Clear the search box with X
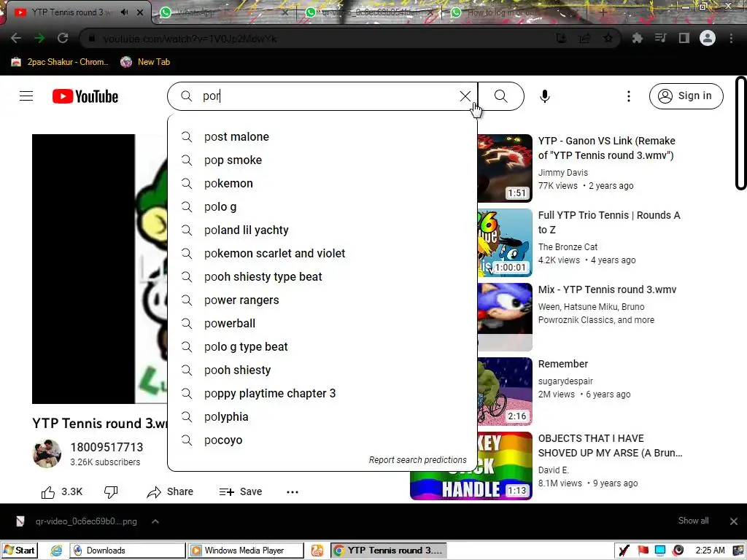The image size is (747, 560). coord(465,96)
